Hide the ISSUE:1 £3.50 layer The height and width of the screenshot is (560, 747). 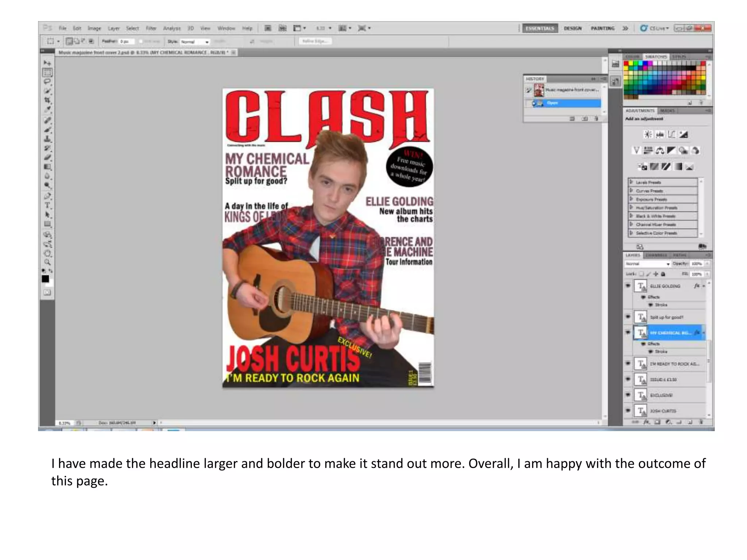point(628,379)
